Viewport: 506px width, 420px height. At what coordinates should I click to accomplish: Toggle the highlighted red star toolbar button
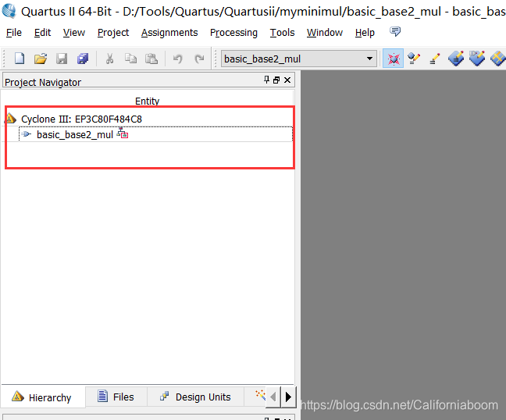point(393,59)
